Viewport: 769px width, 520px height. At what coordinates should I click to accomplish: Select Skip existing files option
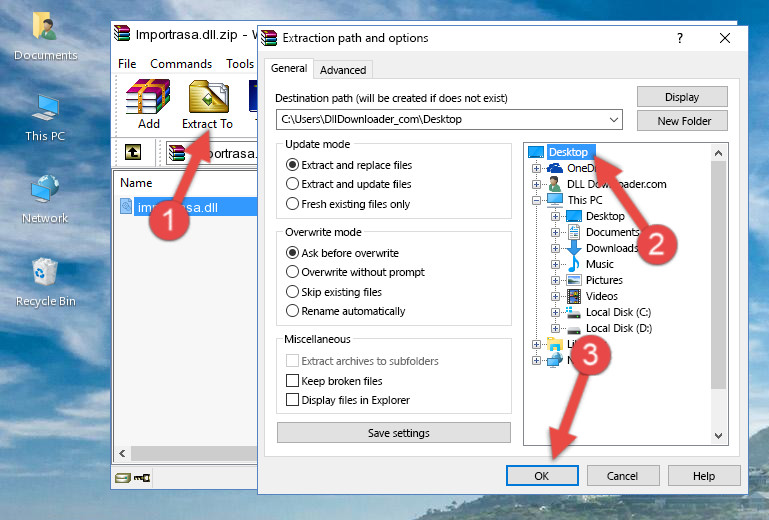point(334,292)
